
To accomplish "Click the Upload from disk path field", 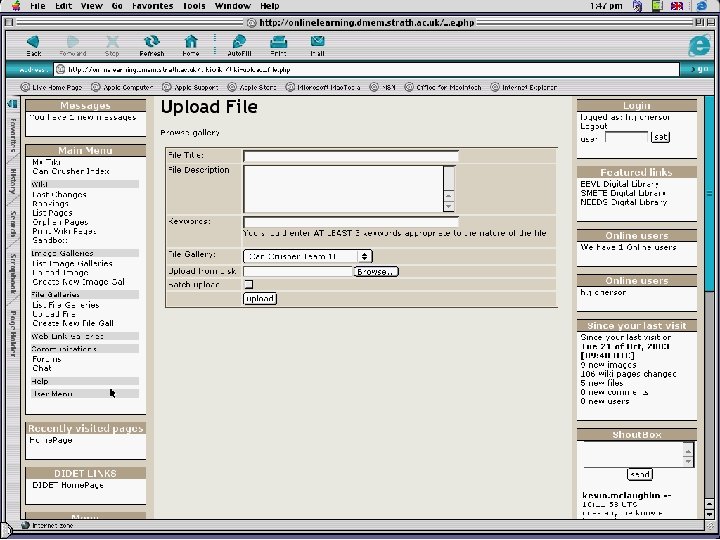I will point(298,271).
